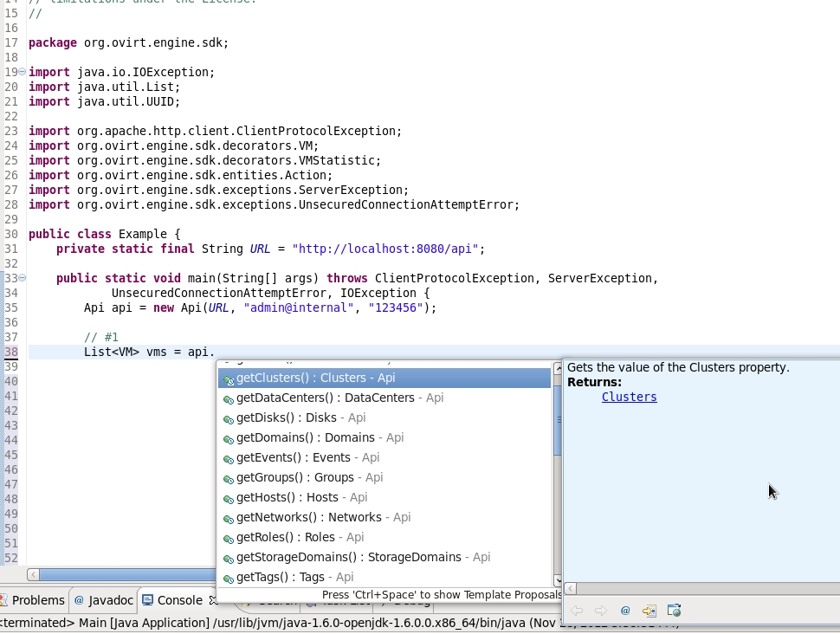
Task: Collapse the imports block at line 19
Action: [x=23, y=72]
